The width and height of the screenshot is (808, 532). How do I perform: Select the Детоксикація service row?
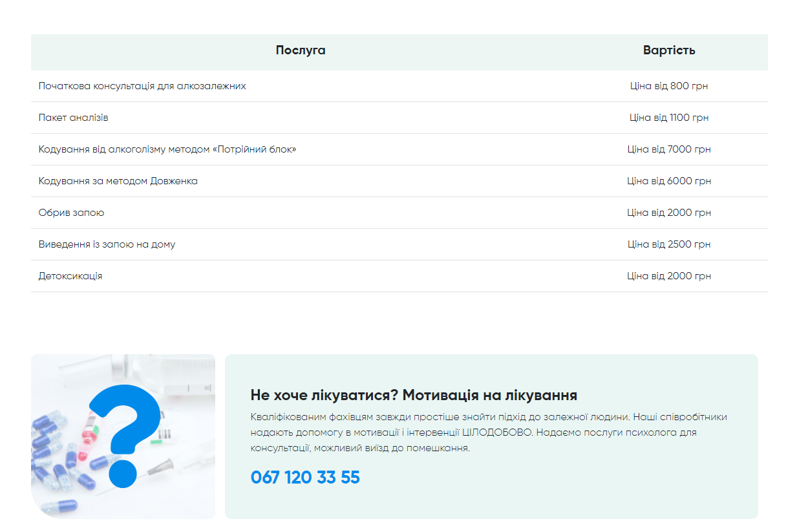coord(69,276)
